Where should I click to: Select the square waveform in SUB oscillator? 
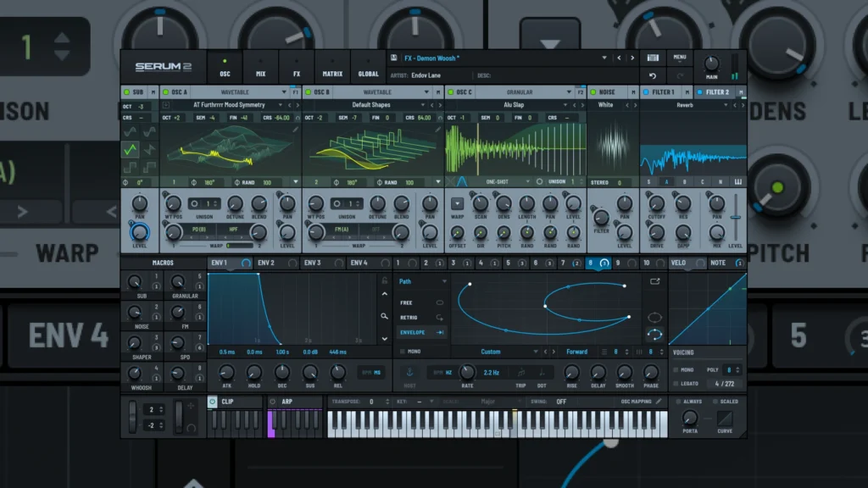(130, 167)
